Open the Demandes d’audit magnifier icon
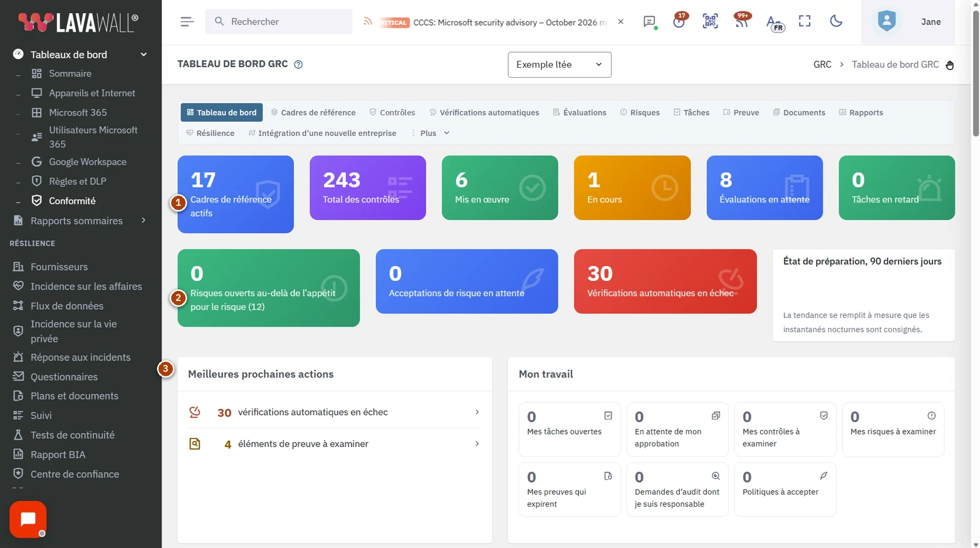 [716, 476]
